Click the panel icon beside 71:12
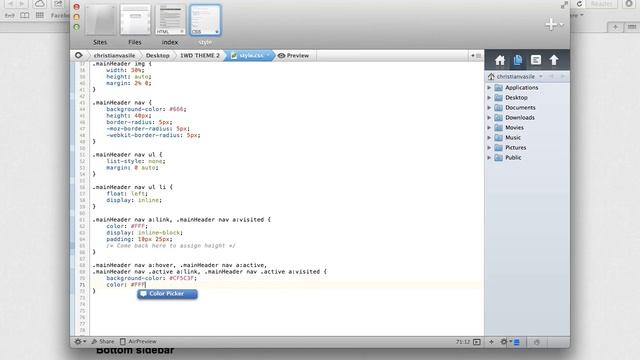This screenshot has height=360, width=640. coord(477,342)
